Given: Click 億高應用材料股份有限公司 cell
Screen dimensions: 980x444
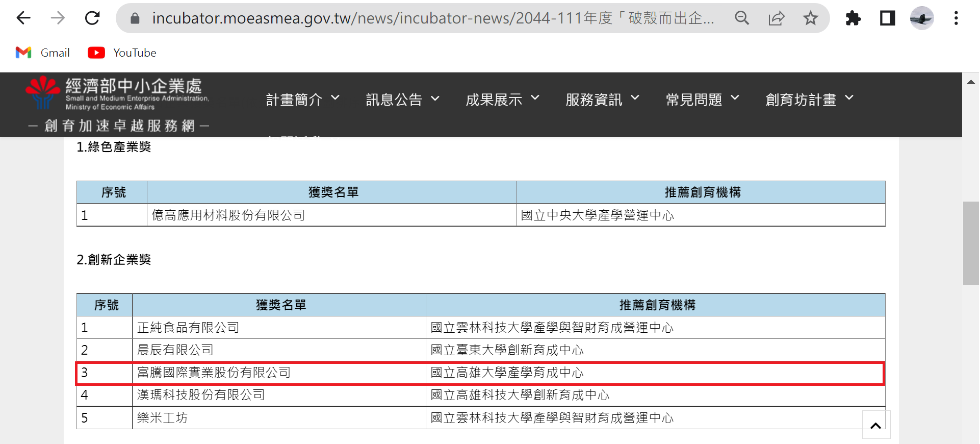Looking at the screenshot, I should coord(331,215).
